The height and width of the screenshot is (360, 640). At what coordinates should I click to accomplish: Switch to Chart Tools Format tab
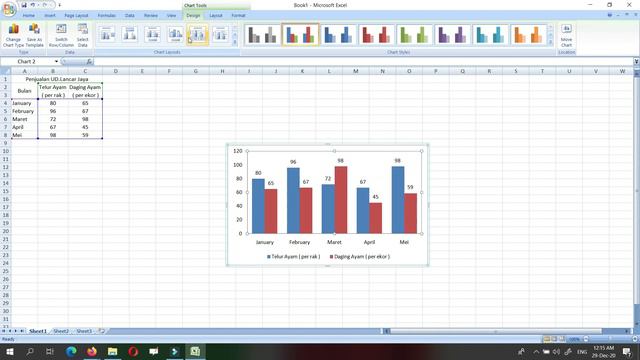tap(238, 16)
